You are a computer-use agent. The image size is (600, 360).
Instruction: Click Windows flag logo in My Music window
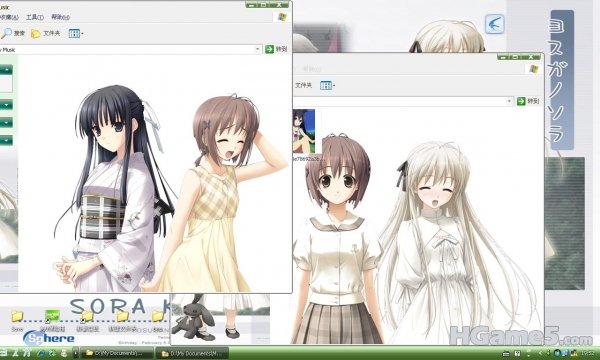point(282,17)
